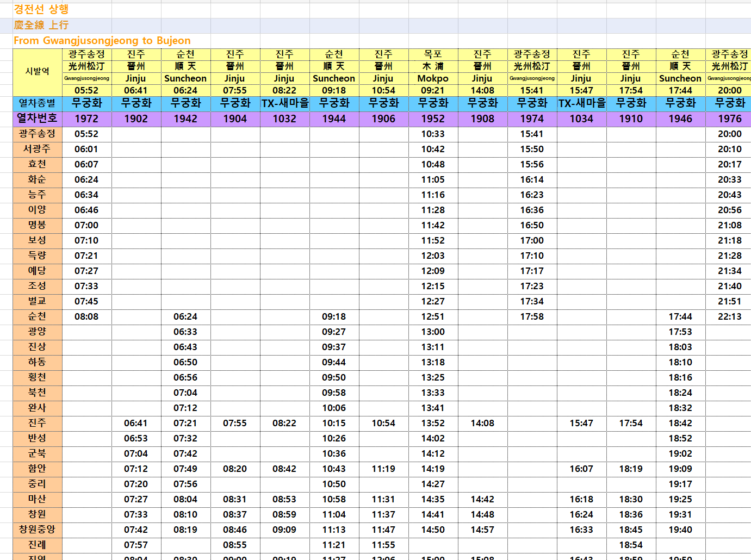Screen dimensions: 751x560
Task: Click the 완사 station label
Action: pos(38,408)
